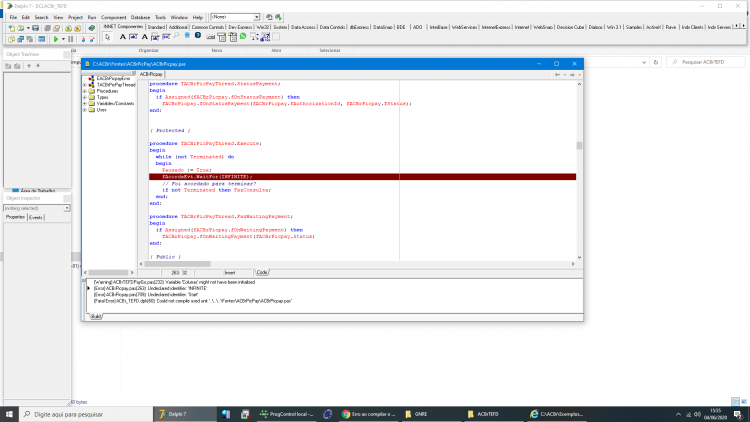Open the Project menu

coord(75,17)
